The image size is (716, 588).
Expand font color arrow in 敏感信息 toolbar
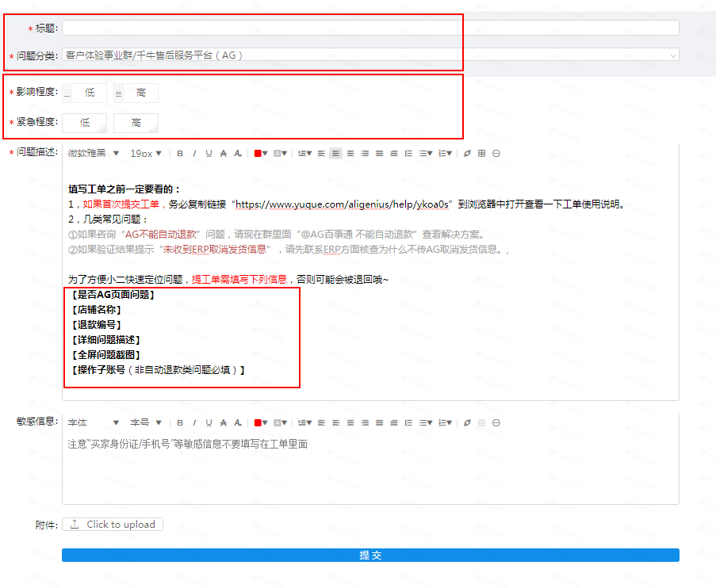click(x=264, y=422)
